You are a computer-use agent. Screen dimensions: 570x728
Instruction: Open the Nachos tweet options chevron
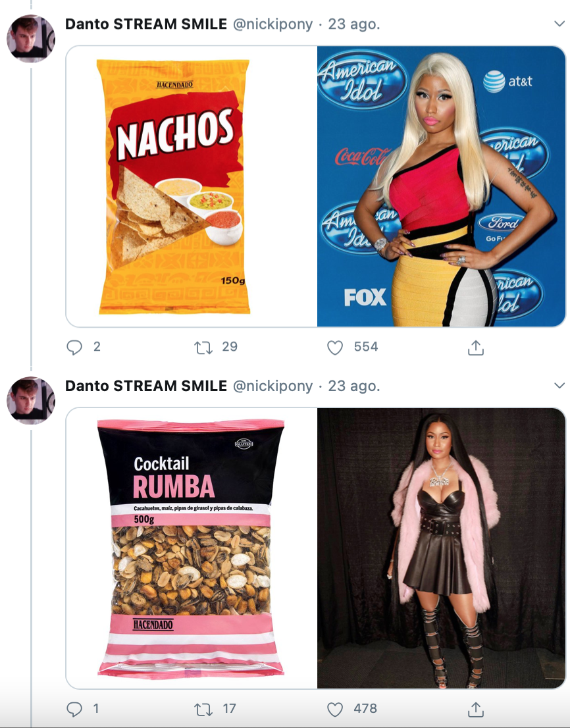tap(559, 24)
